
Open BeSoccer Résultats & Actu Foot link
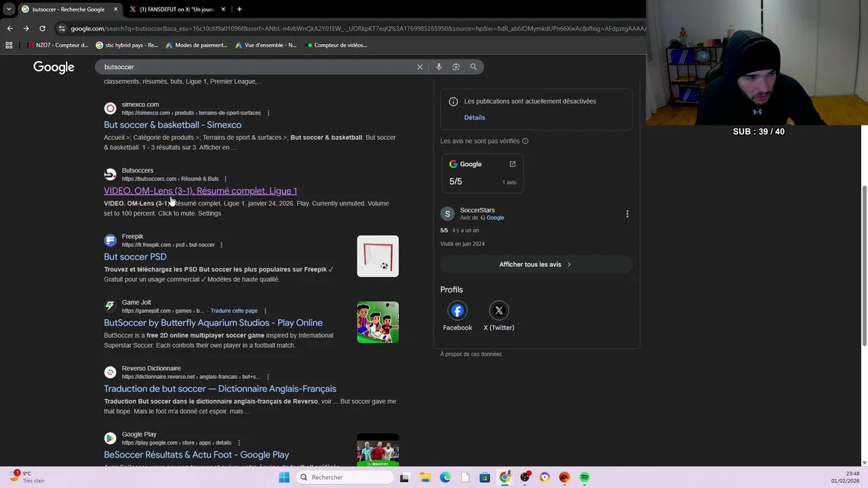[x=196, y=455]
